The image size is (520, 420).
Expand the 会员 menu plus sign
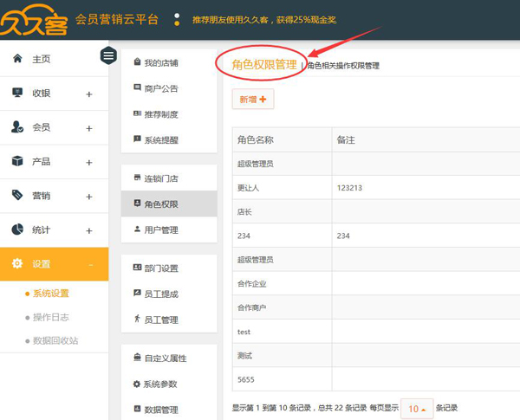(89, 128)
